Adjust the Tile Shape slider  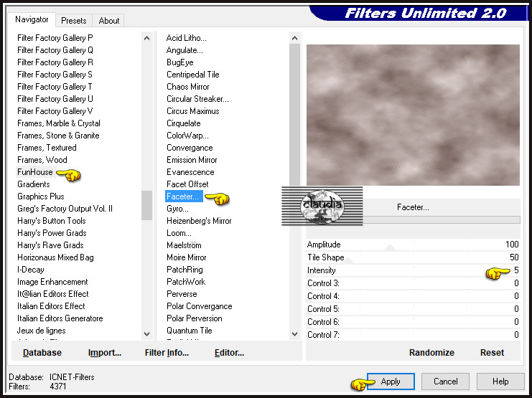pos(413,257)
